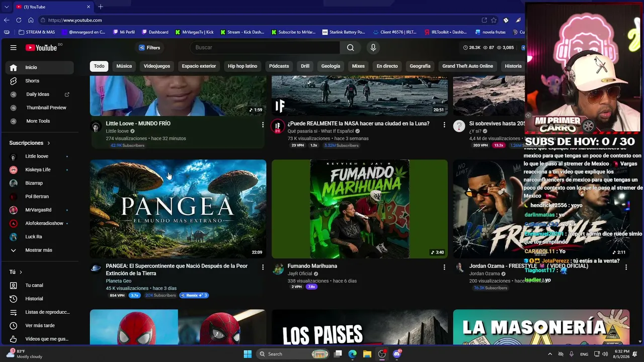Viewport: 644px width, 362px height.
Task: Open options menu for the PANGEA video
Action: 263,267
